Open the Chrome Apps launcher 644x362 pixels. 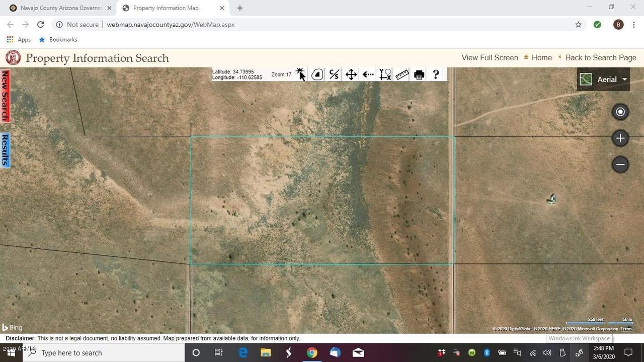point(10,39)
